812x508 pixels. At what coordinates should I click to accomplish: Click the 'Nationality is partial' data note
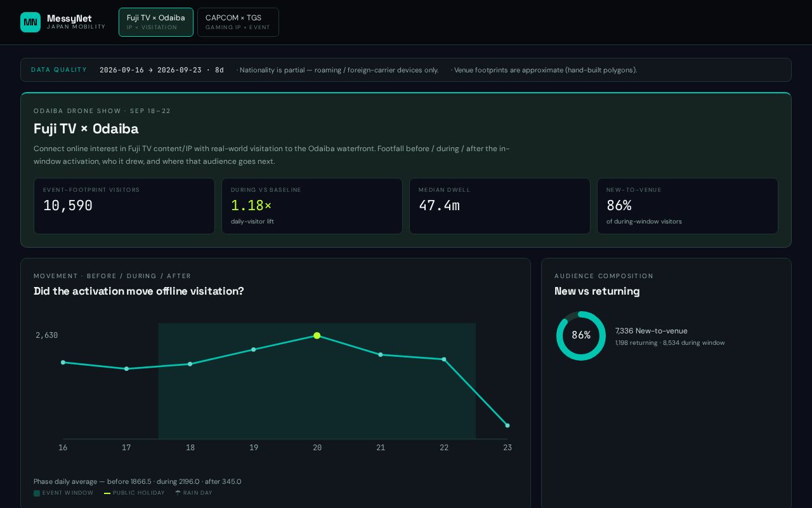(337, 70)
